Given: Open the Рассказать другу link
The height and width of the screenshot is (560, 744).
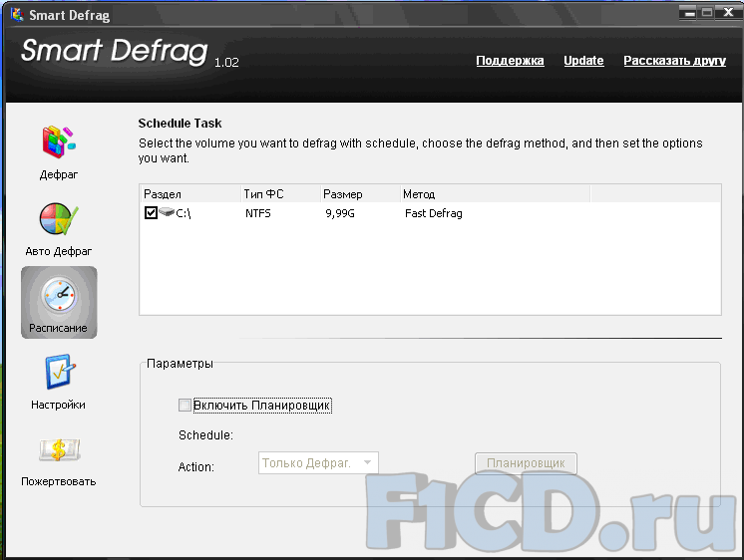Looking at the screenshot, I should click(x=675, y=61).
